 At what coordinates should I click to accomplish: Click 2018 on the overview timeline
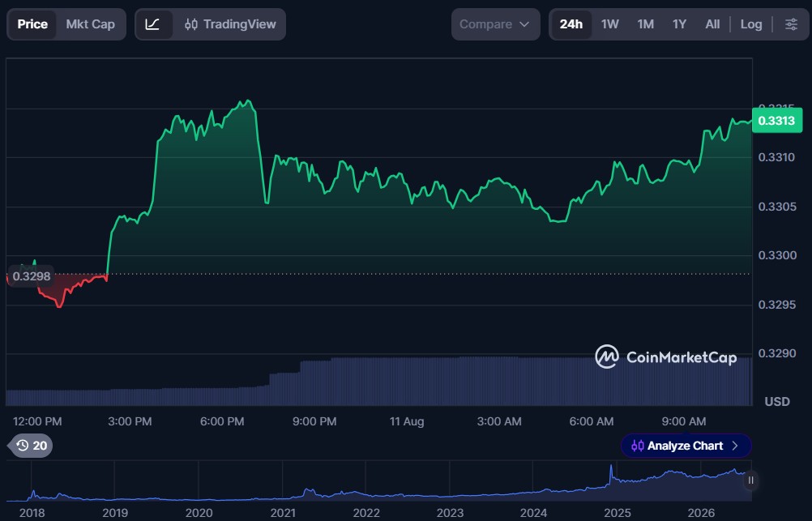tap(32, 513)
